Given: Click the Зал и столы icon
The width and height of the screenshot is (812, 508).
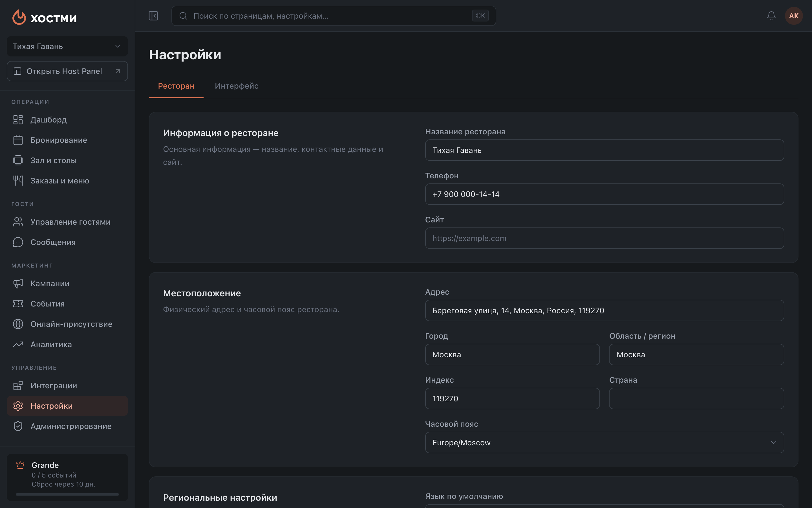Looking at the screenshot, I should (18, 160).
